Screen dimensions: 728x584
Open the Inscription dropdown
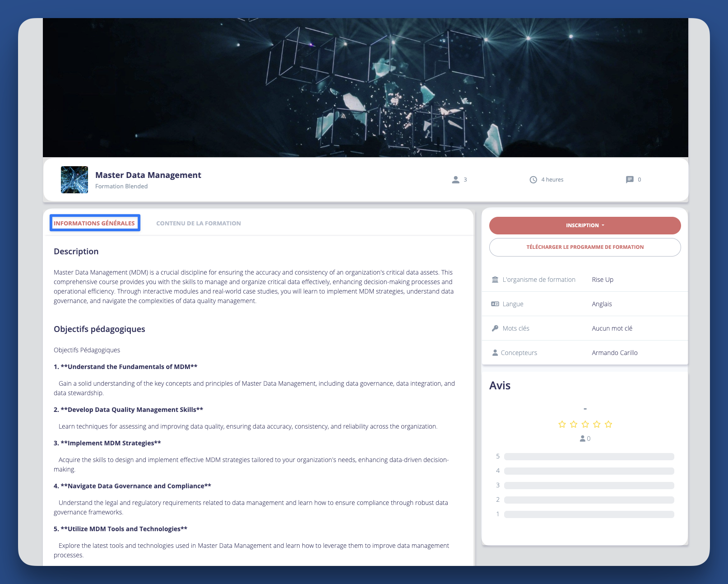(x=585, y=225)
